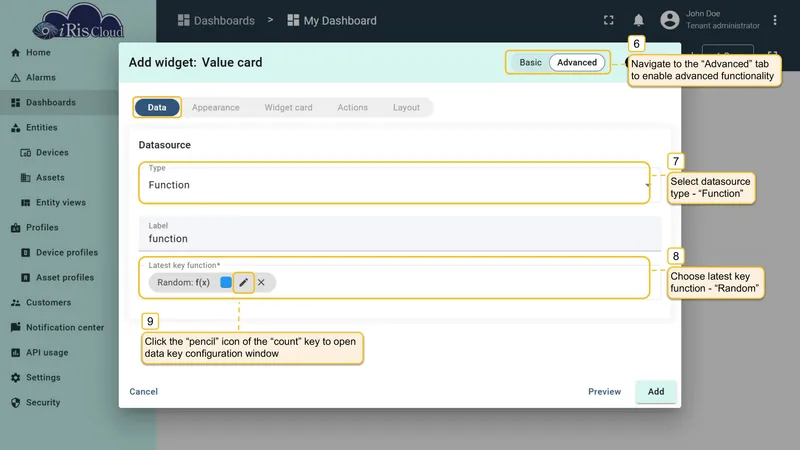Switch to Basic mode
The image size is (800, 450).
(x=530, y=62)
